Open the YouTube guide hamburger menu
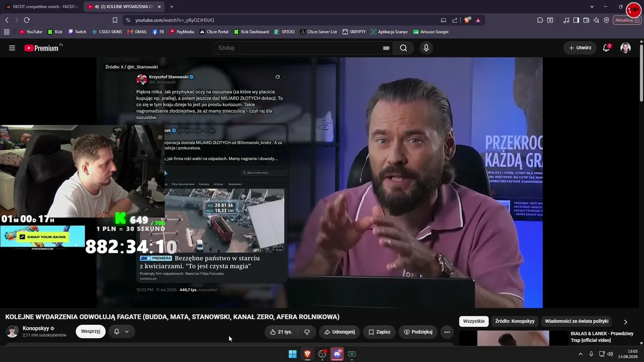644x362 pixels. click(x=12, y=48)
